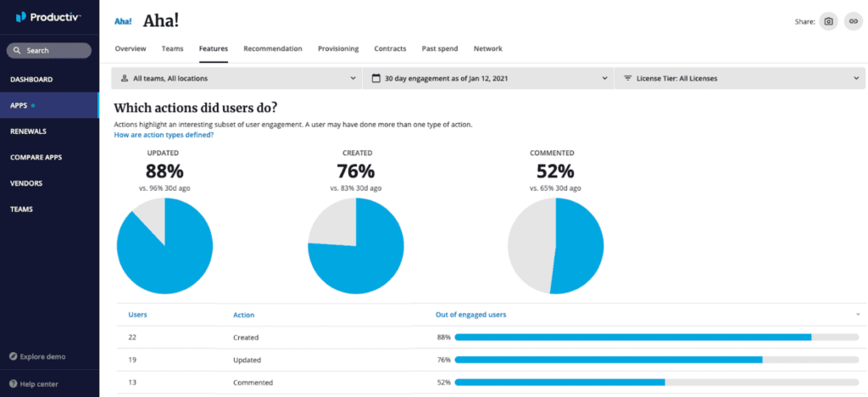Image resolution: width=868 pixels, height=397 pixels.
Task: Click the Which actions did users do heading
Action: click(196, 108)
